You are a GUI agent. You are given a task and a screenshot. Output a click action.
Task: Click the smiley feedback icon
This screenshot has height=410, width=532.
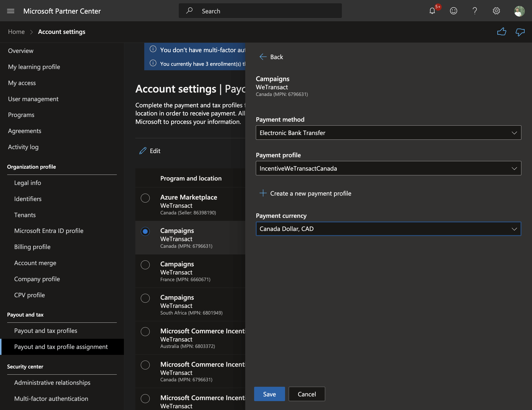[x=453, y=11]
